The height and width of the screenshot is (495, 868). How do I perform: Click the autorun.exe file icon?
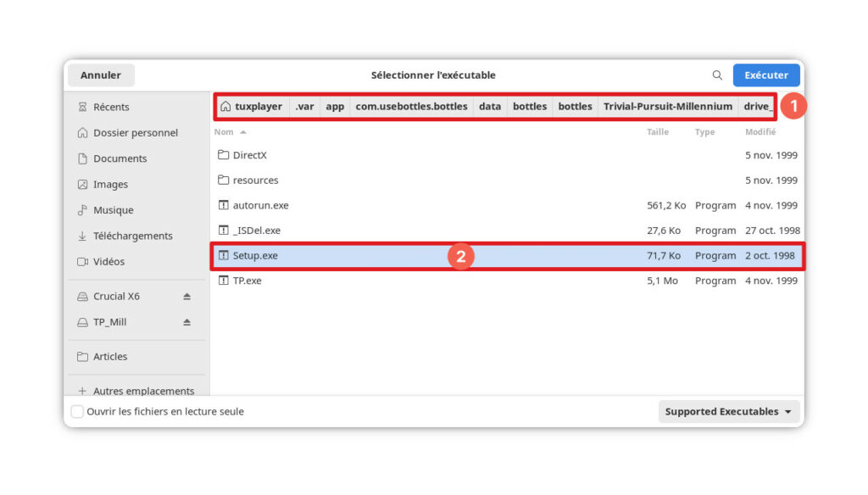pyautogui.click(x=224, y=205)
